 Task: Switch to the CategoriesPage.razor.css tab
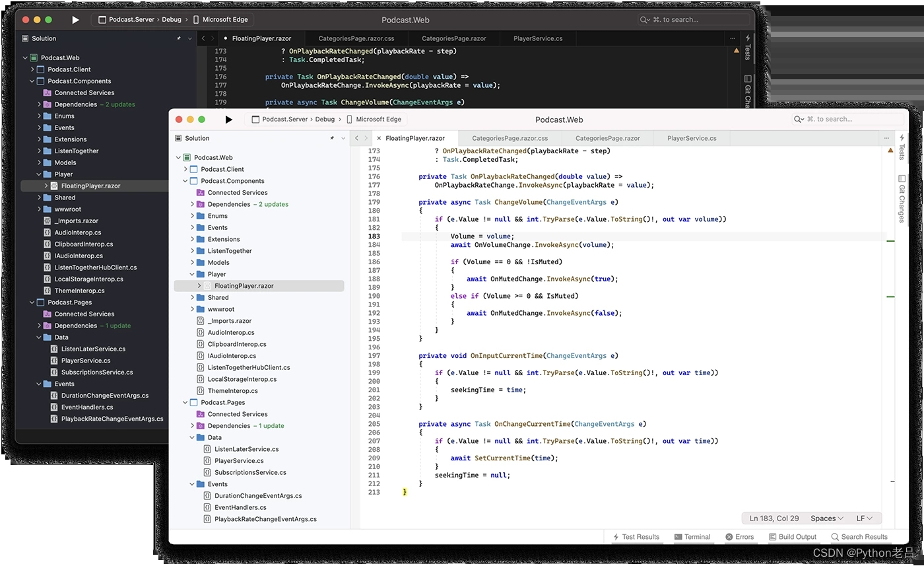point(510,138)
